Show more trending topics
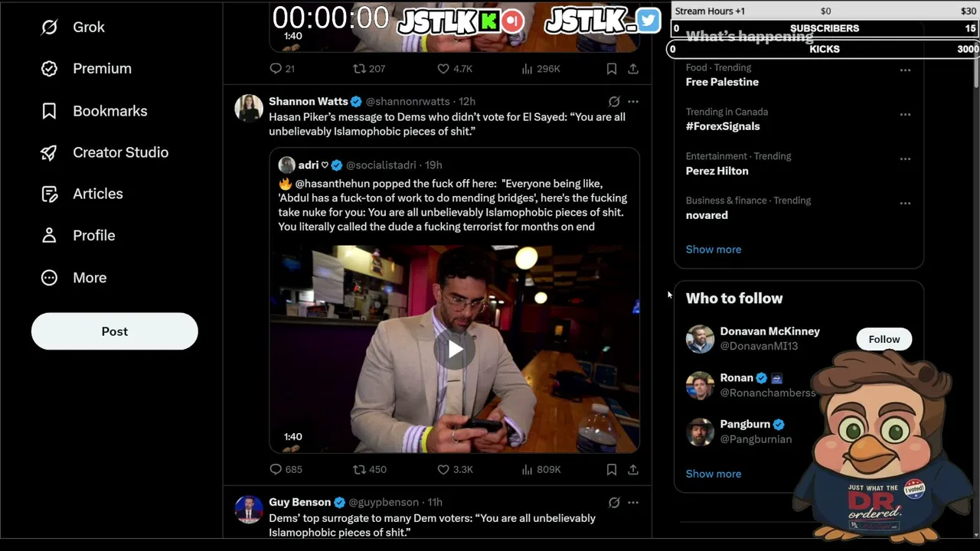 pos(714,249)
